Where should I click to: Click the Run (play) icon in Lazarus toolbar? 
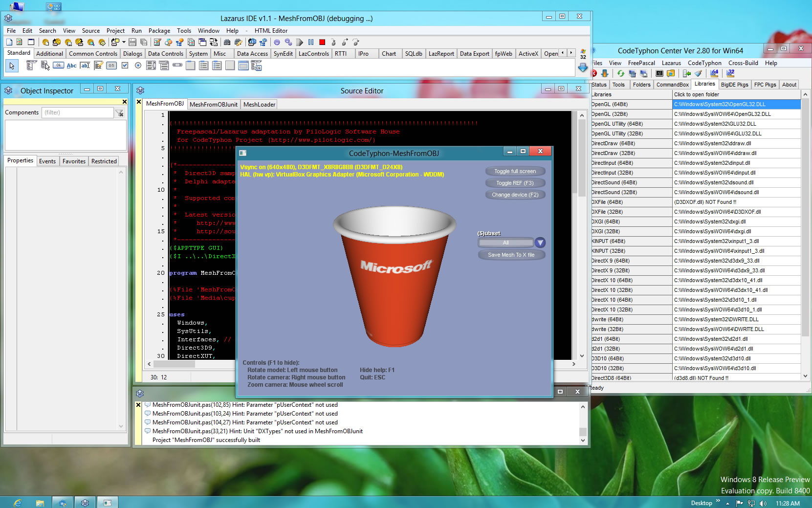click(x=300, y=42)
